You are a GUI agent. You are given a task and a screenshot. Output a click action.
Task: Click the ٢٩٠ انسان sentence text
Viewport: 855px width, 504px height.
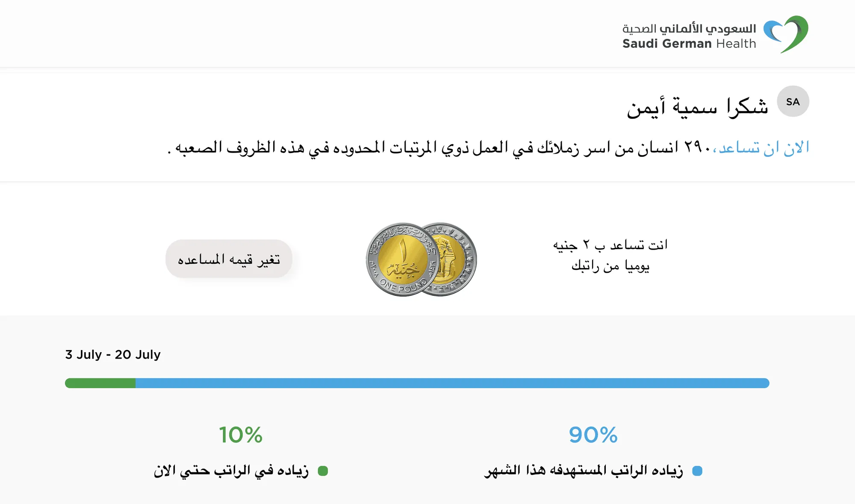click(x=439, y=147)
